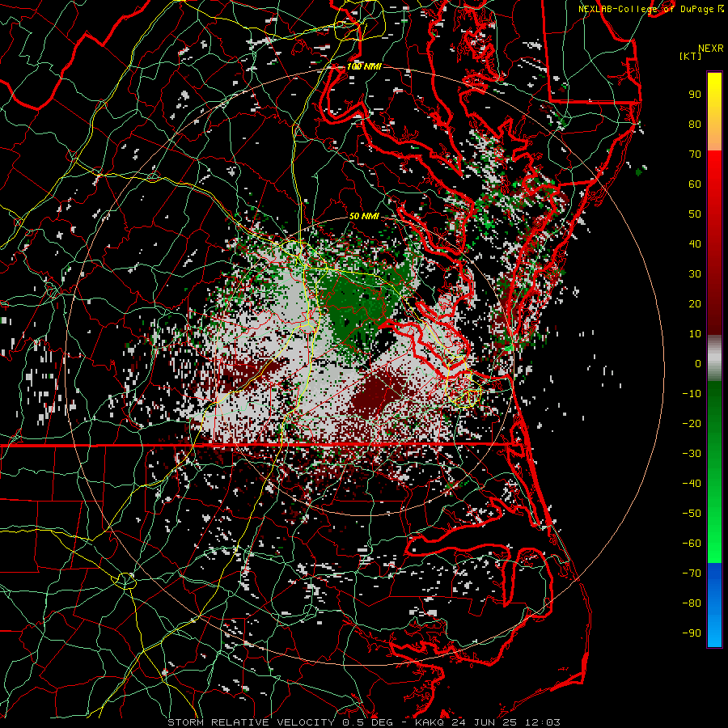Screen dimensions: 728x728
Task: Click the -70 scale label
Action: tap(692, 574)
